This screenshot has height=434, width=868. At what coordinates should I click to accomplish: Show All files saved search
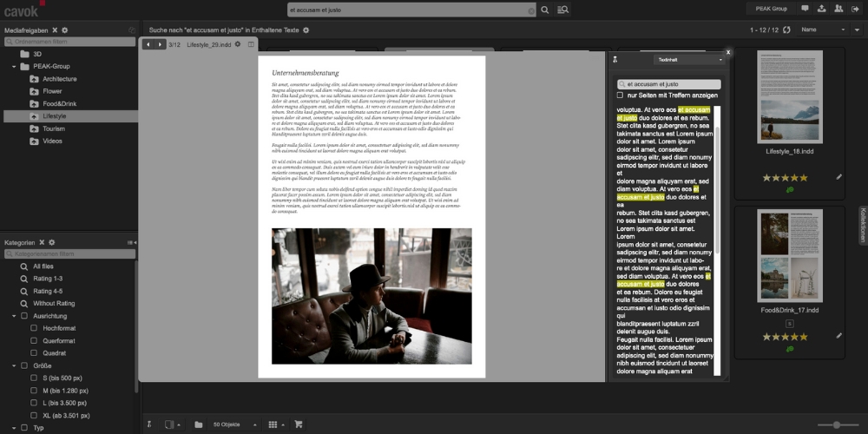[x=43, y=266]
